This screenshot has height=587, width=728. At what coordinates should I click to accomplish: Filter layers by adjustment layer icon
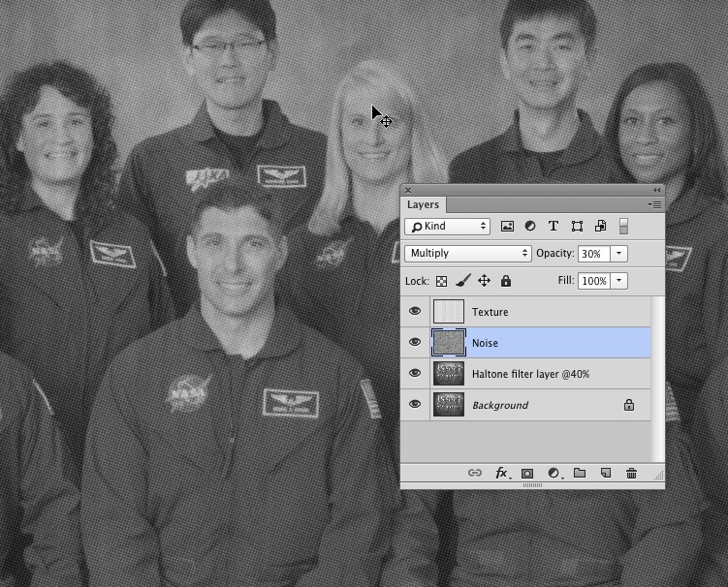pyautogui.click(x=529, y=226)
